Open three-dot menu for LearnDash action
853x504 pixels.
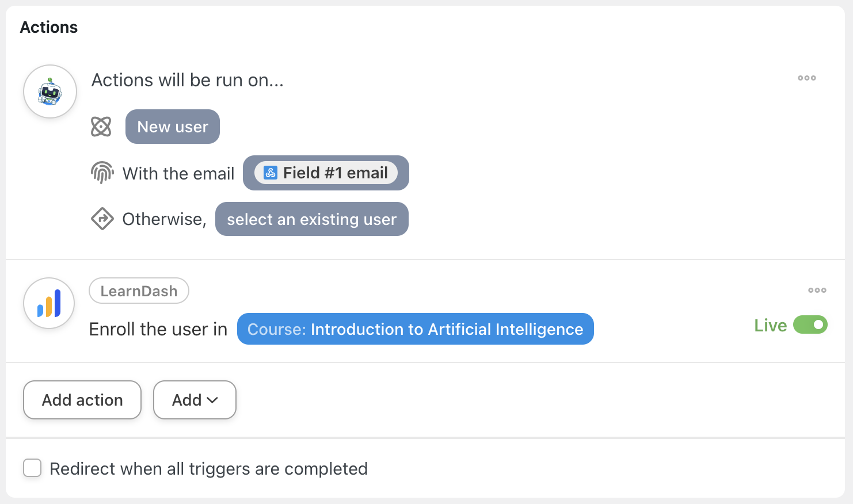[817, 291]
